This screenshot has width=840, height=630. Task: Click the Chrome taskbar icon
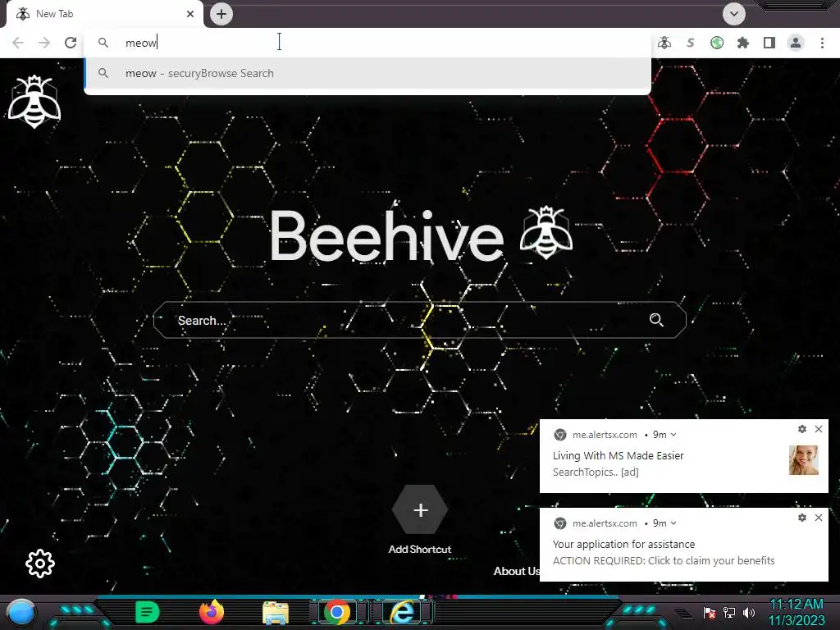tap(336, 612)
